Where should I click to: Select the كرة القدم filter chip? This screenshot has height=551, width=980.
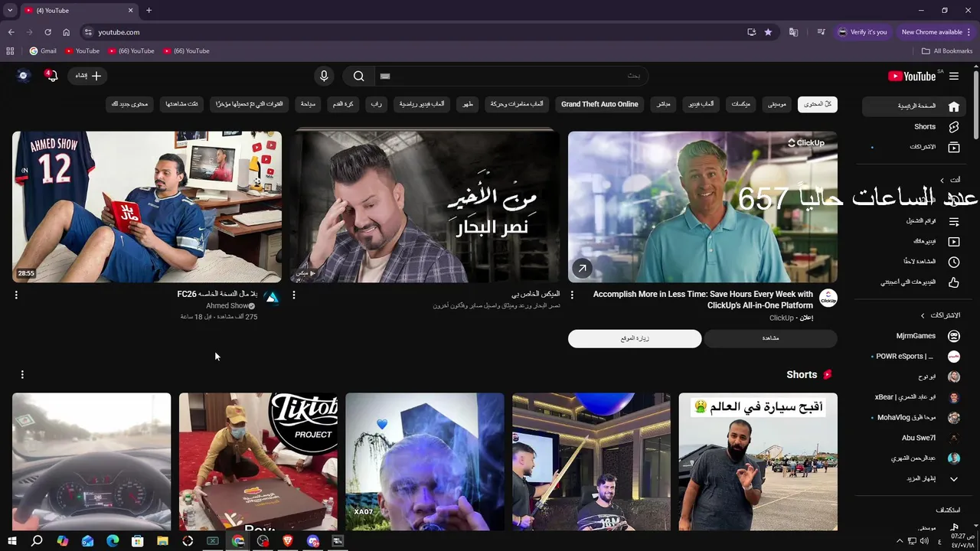(x=343, y=104)
